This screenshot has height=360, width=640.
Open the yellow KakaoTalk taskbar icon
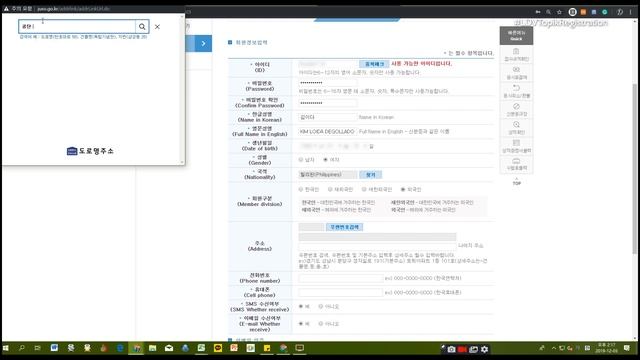[218, 348]
